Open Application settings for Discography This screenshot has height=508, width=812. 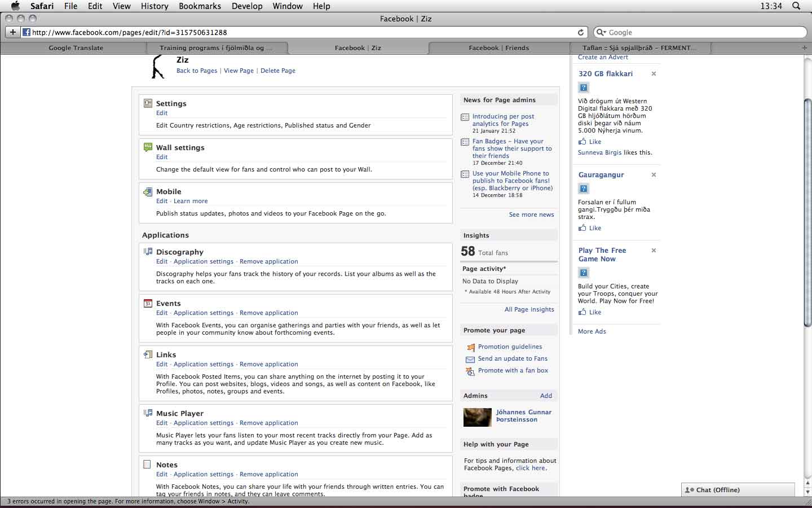204,261
